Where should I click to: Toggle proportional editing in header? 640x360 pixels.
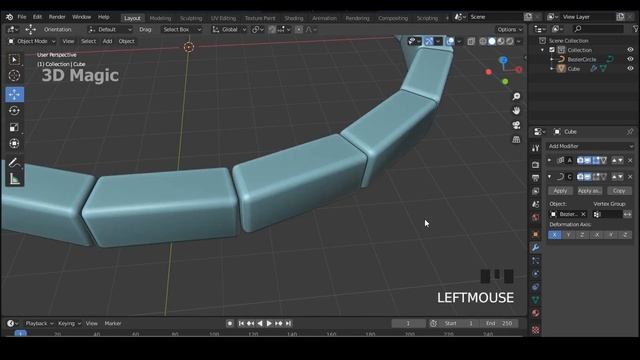299,29
